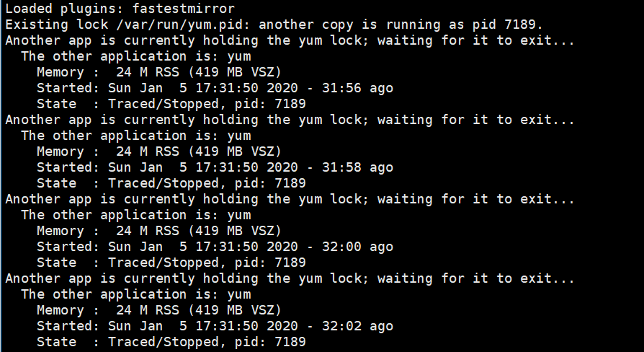The image size is (644, 352).
Task: Click the second 'Another app is currently holding' line
Action: click(x=290, y=120)
